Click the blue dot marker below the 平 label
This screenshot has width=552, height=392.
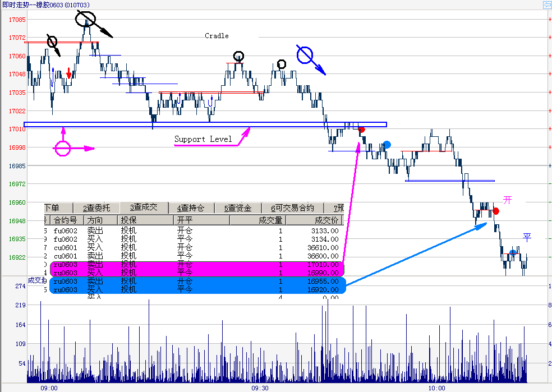[513, 253]
